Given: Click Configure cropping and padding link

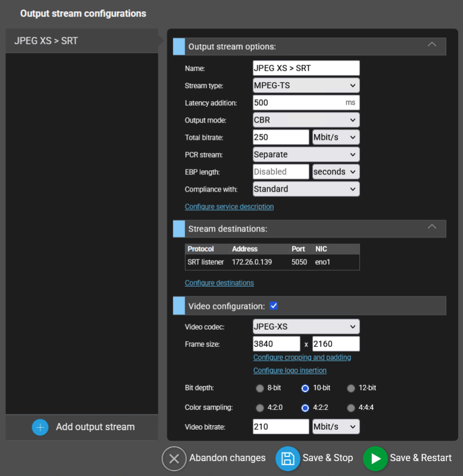Looking at the screenshot, I should pos(302,358).
